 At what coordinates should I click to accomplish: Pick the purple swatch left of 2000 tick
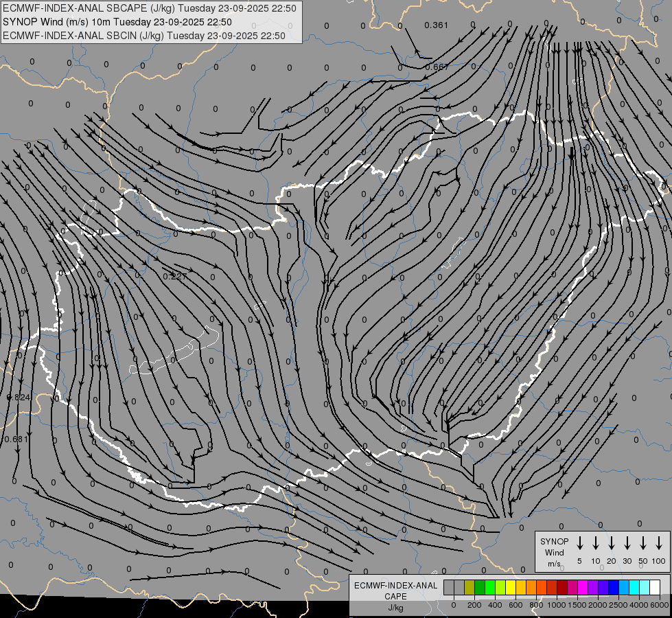[592, 587]
